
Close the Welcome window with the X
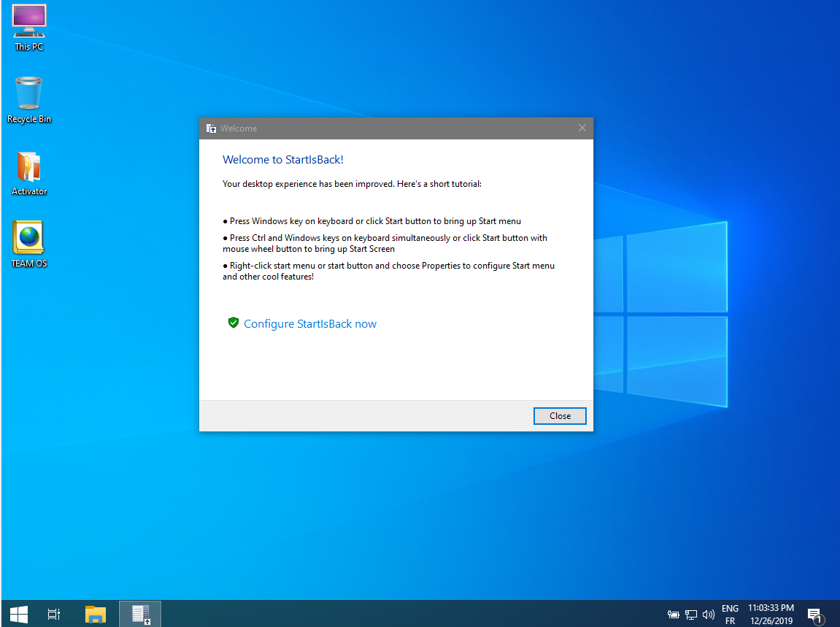coord(582,128)
